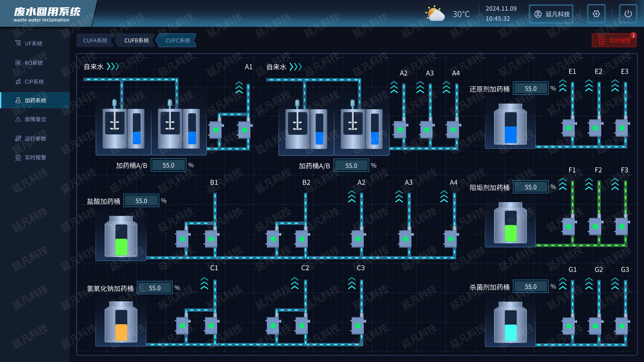Open the 实时报警 alarm button
Screen dimensions: 644x362
(614, 41)
